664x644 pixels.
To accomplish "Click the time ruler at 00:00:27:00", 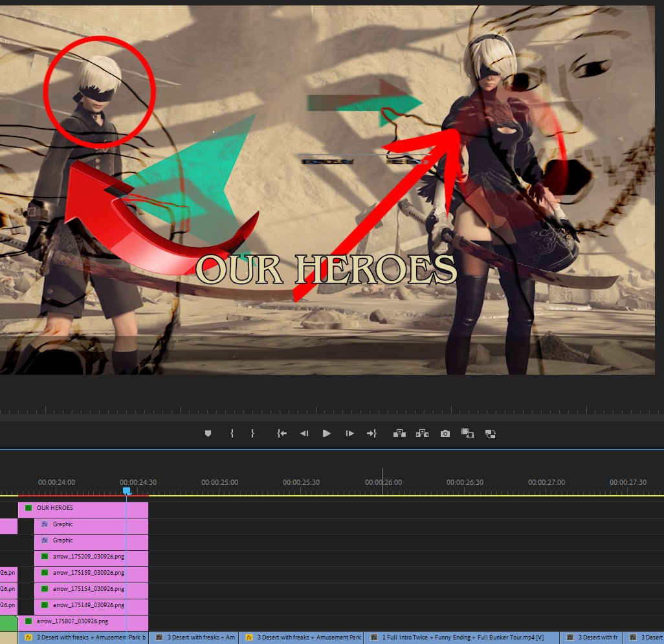I will coord(546,482).
